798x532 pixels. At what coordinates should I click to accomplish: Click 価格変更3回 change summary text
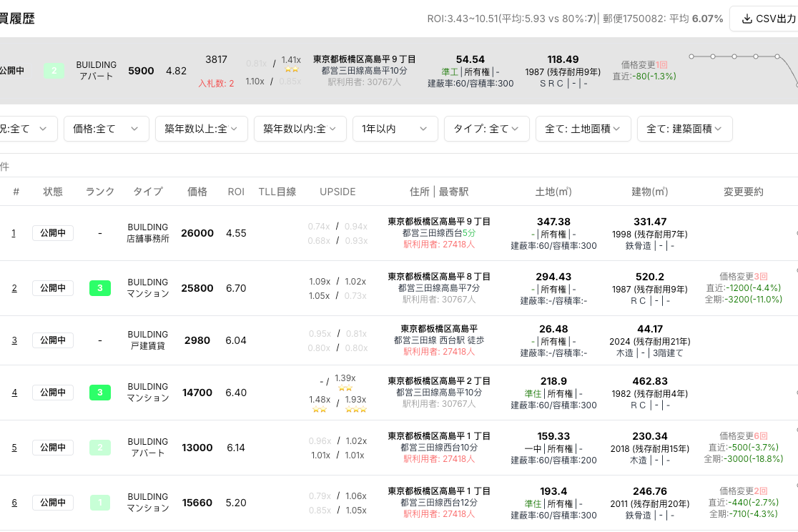[744, 277]
